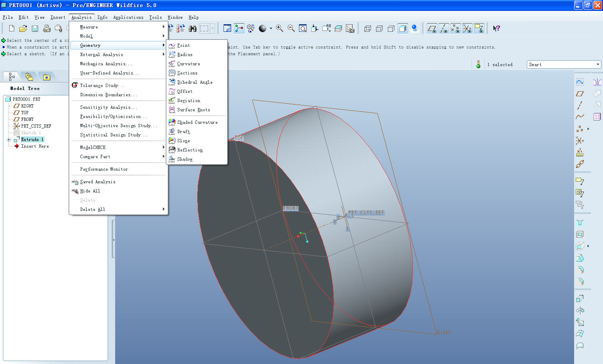The width and height of the screenshot is (603, 364).
Task: Open the appearance gallery dropdown arrow
Action: click(271, 28)
